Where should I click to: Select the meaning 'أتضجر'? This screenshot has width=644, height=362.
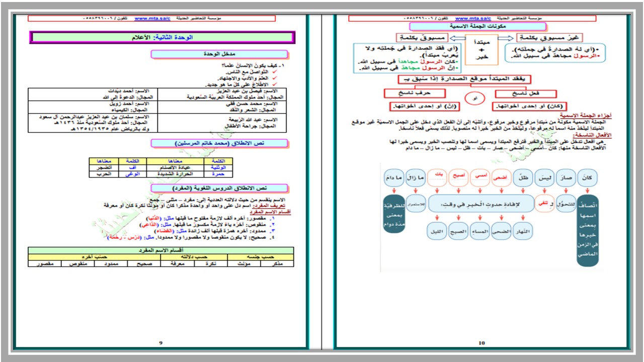105,167
